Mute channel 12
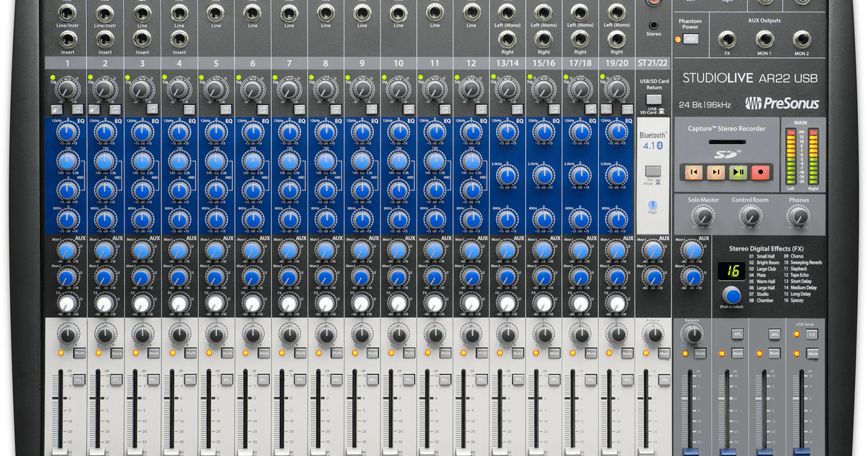Viewport: 868px width, 456px height. [x=482, y=353]
